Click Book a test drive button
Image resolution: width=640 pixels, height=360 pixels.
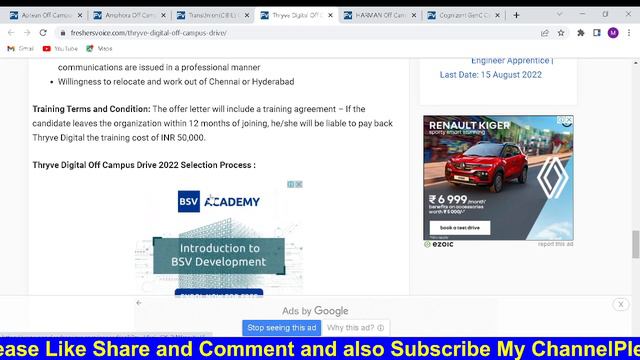pos(460,228)
